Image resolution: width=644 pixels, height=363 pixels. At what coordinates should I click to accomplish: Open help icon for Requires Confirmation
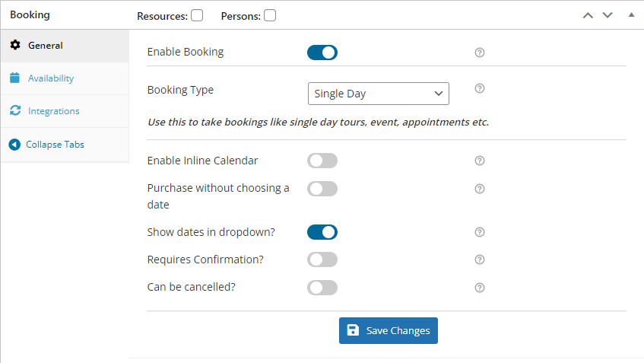click(480, 260)
